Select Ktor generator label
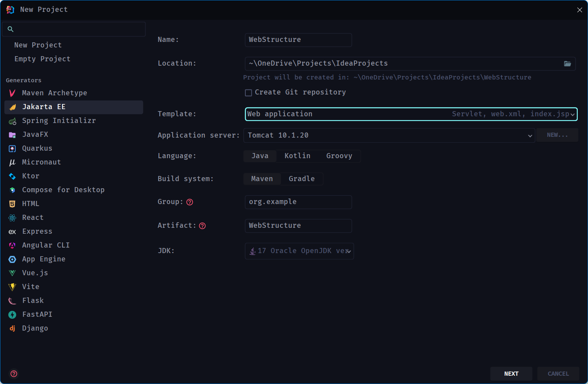 [x=31, y=176]
